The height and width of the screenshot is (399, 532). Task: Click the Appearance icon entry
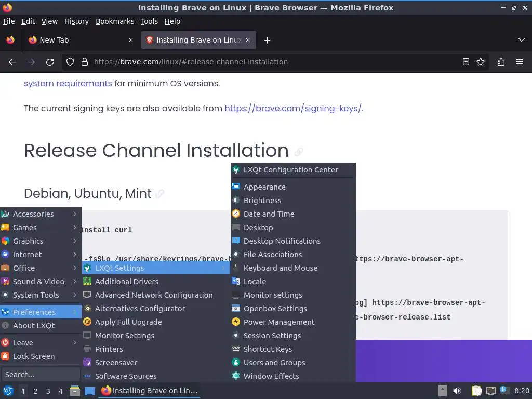[236, 187]
